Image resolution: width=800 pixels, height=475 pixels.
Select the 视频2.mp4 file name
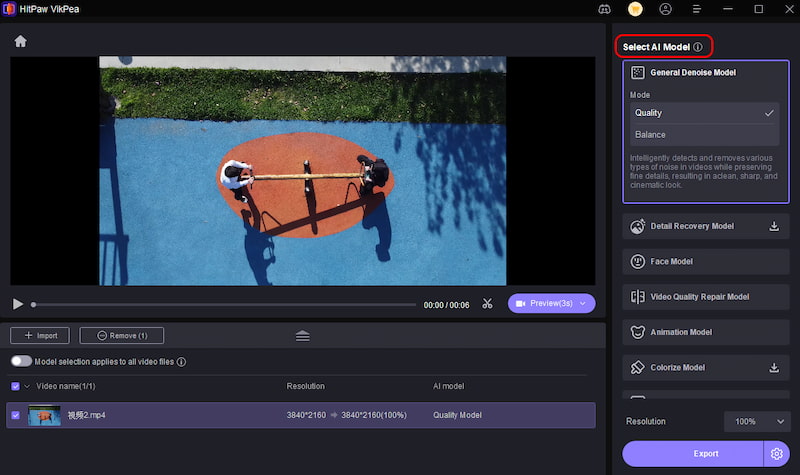click(86, 415)
